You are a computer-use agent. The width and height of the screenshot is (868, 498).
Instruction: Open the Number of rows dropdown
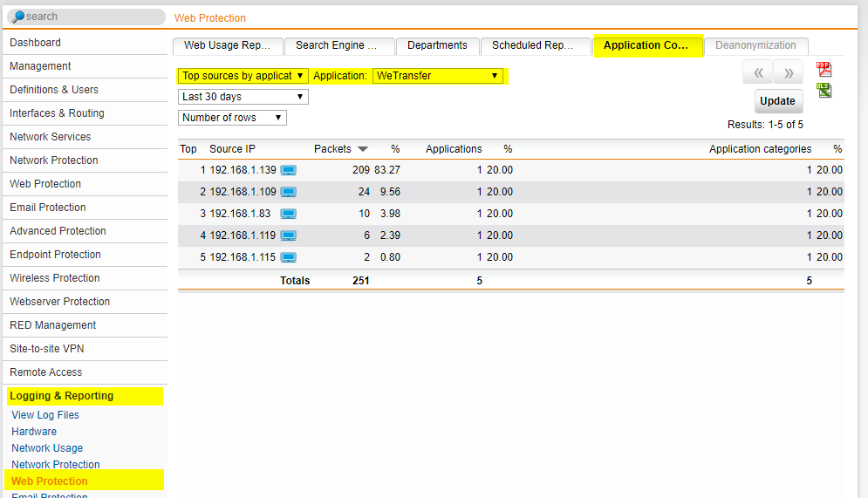[232, 118]
